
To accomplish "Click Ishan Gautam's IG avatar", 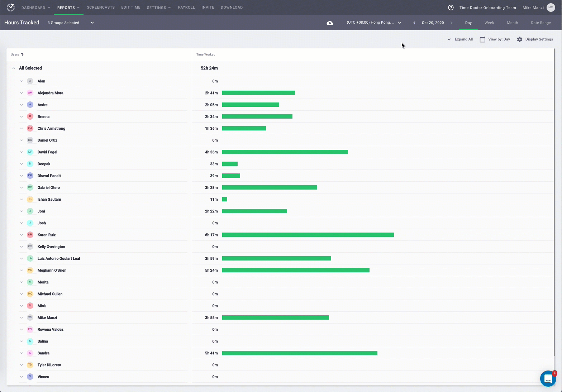I will (30, 199).
